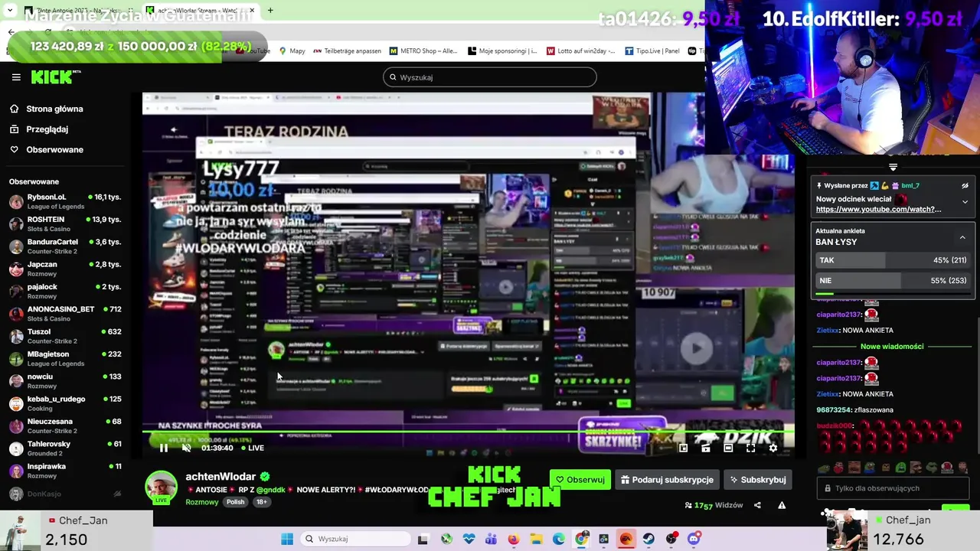980x551 pixels.
Task: Click the Nowe wiadomości divider label
Action: [892, 346]
